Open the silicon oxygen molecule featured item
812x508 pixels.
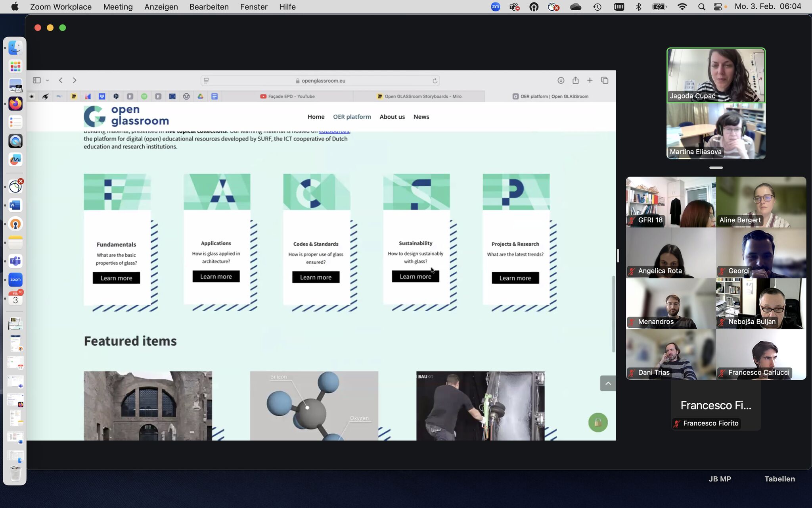coord(314,406)
